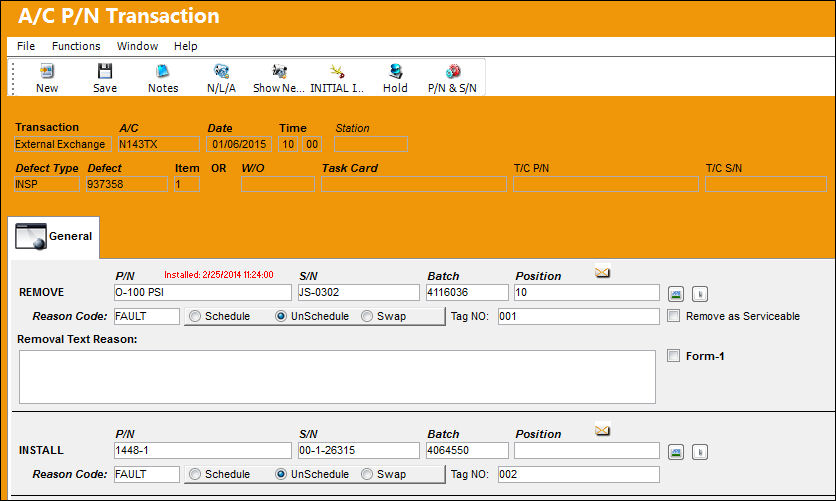Click the Tag NO field 001
The image size is (836, 501).
pos(578,316)
